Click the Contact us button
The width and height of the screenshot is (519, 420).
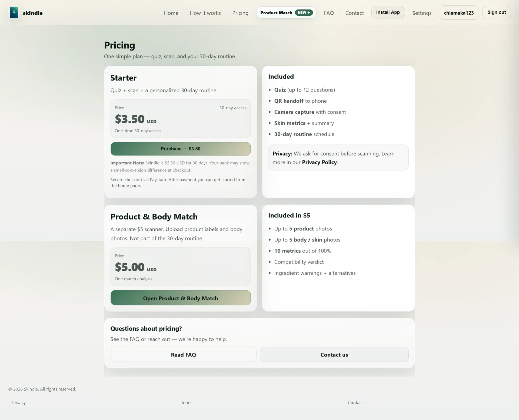coord(334,355)
